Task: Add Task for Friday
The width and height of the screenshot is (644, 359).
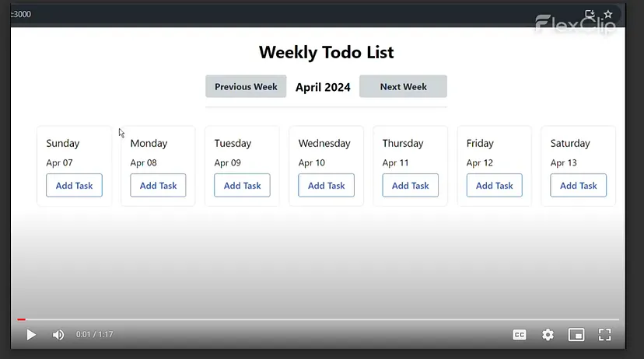Action: 494,186
